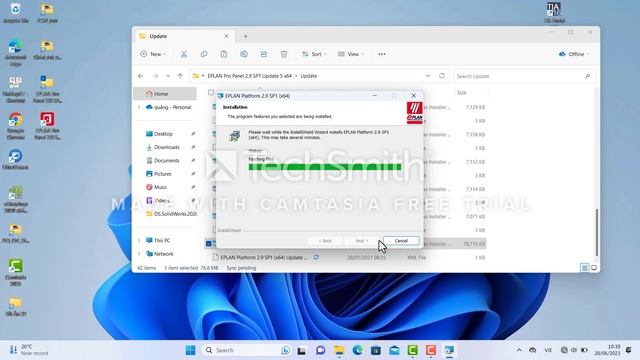Open recent locations dropdown arrow
Image resolution: width=640 pixels, height=360 pixels.
pyautogui.click(x=168, y=76)
